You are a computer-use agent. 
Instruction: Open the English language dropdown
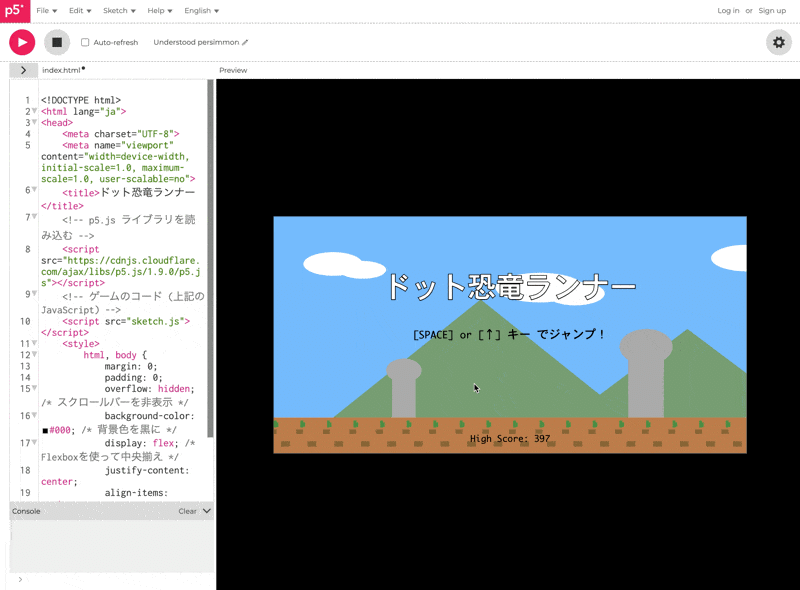tap(201, 11)
